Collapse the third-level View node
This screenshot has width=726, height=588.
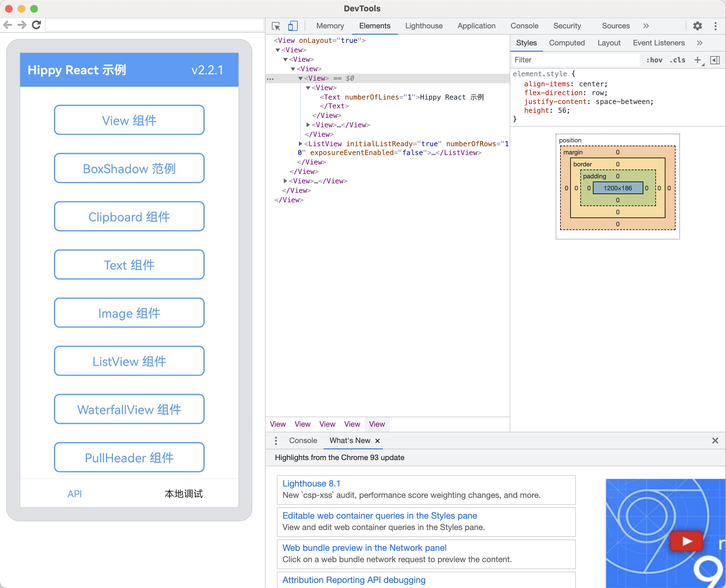(285, 60)
